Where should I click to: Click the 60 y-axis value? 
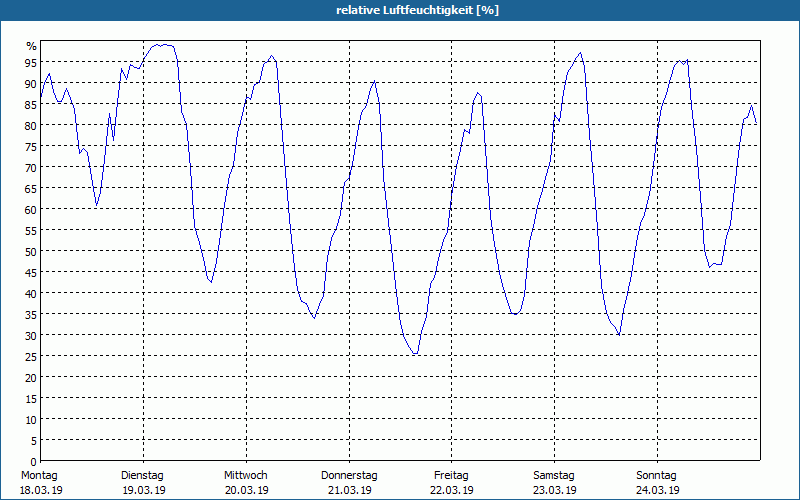pyautogui.click(x=31, y=210)
